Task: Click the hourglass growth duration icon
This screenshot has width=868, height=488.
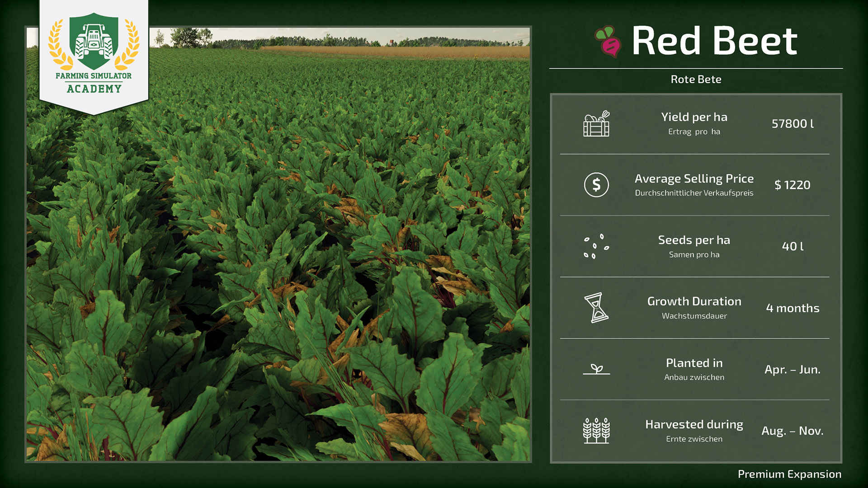Action: 596,308
